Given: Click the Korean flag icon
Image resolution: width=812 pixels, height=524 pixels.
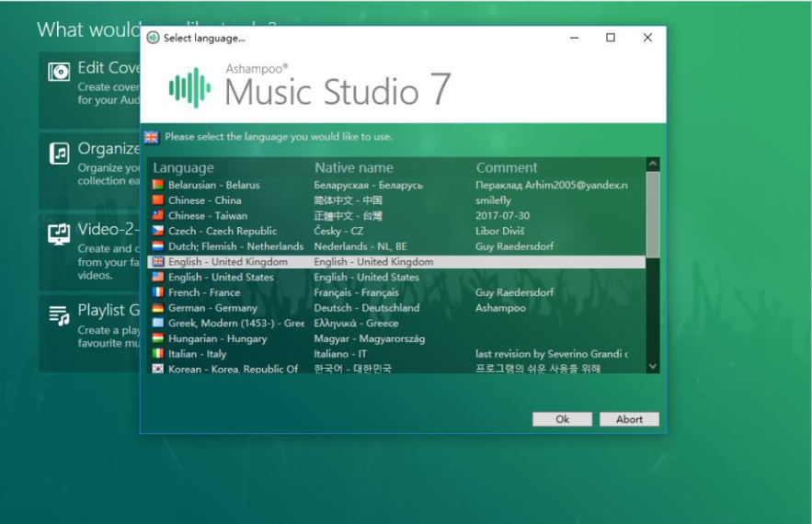Looking at the screenshot, I should (157, 369).
